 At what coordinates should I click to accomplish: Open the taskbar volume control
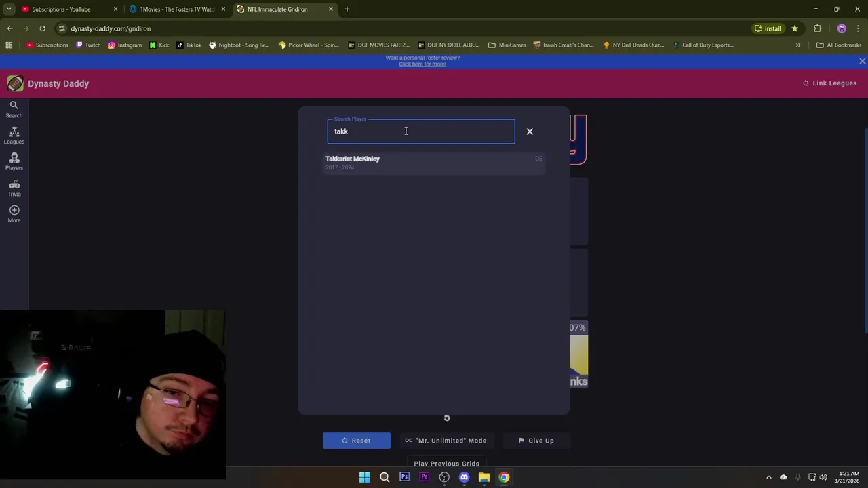click(823, 477)
